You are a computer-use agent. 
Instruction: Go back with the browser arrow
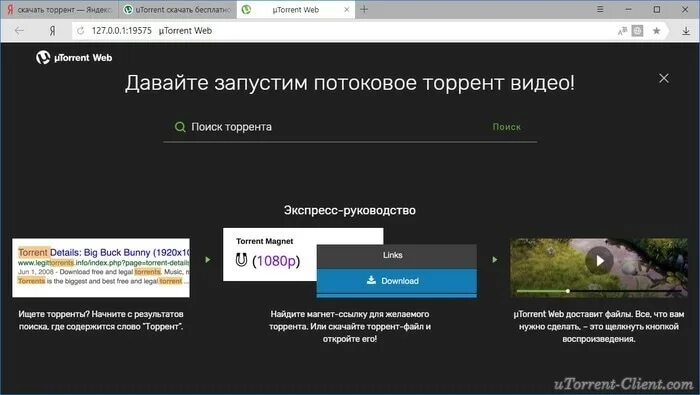point(19,30)
